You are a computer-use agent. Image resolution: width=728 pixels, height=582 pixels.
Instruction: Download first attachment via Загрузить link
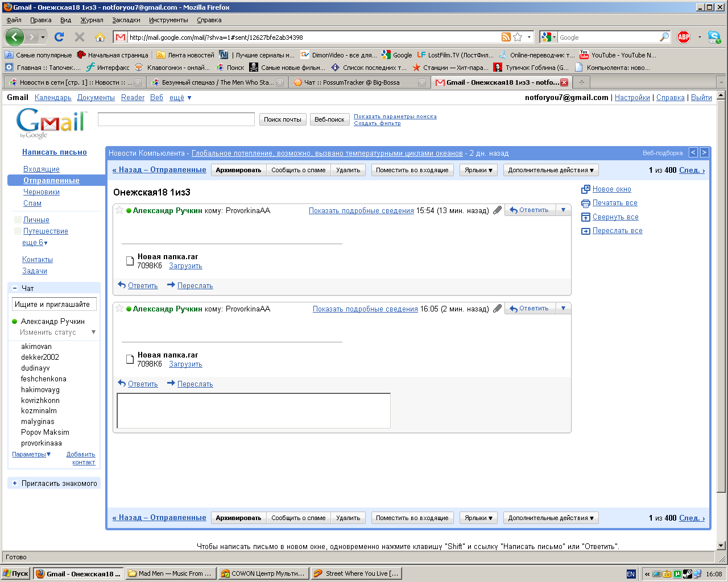pyautogui.click(x=185, y=266)
